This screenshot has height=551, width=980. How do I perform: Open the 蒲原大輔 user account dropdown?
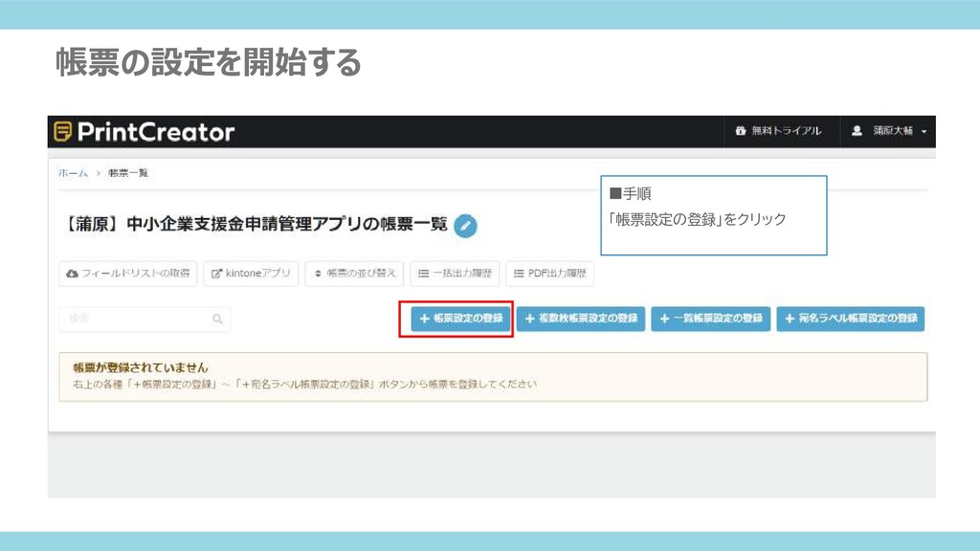(x=889, y=131)
